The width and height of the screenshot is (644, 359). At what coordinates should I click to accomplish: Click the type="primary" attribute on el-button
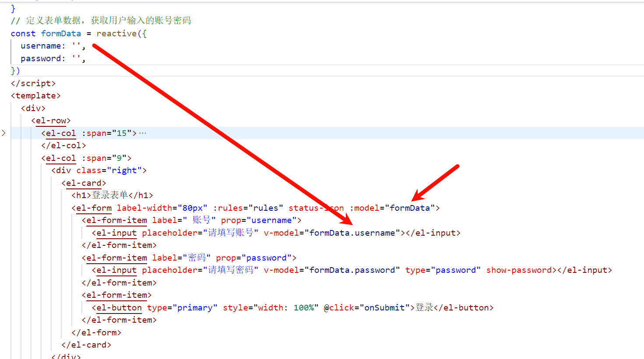(182, 307)
